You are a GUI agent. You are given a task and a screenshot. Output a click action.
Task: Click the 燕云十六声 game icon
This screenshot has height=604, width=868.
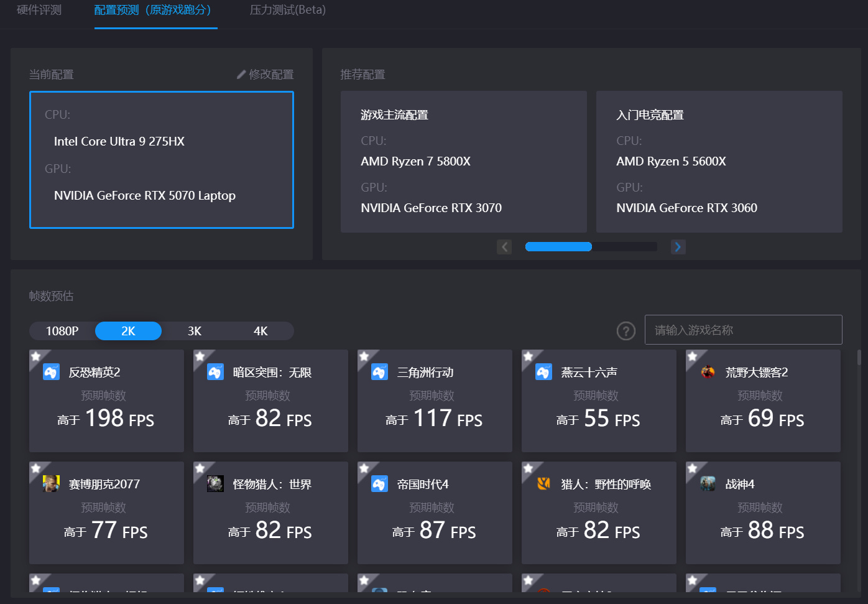(543, 372)
